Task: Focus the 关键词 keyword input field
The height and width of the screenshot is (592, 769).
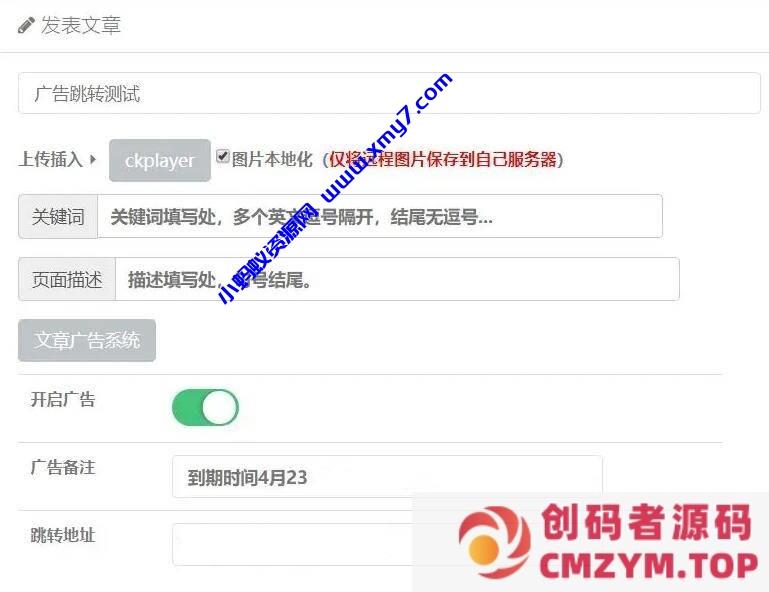Action: pyautogui.click(x=380, y=216)
